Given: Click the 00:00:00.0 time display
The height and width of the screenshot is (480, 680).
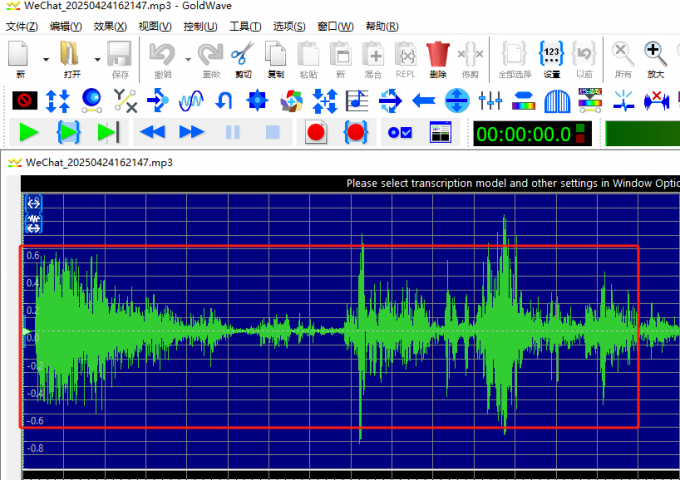Looking at the screenshot, I should coord(523,134).
